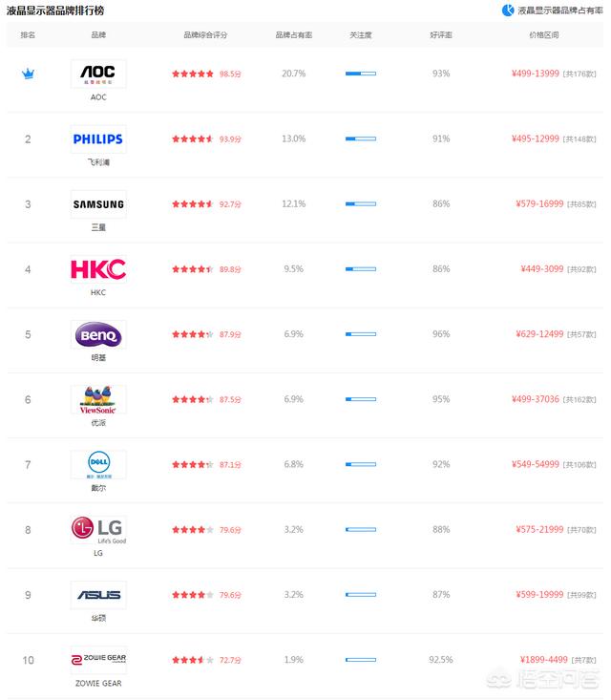Open ZOWIE GEAR price range ¥1899-4499

544,660
